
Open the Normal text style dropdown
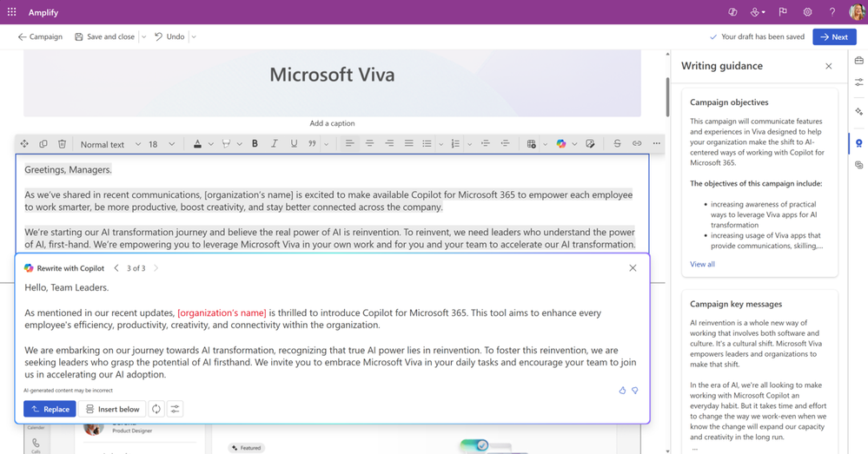click(x=110, y=144)
